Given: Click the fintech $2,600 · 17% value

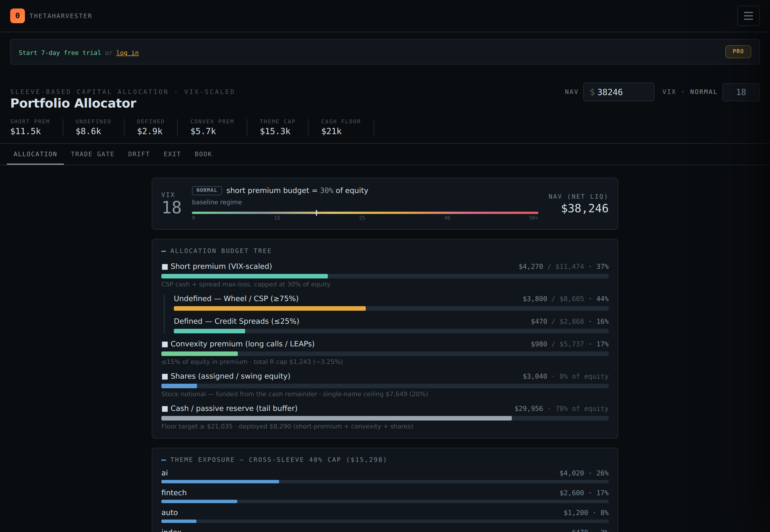Looking at the screenshot, I should (x=584, y=493).
